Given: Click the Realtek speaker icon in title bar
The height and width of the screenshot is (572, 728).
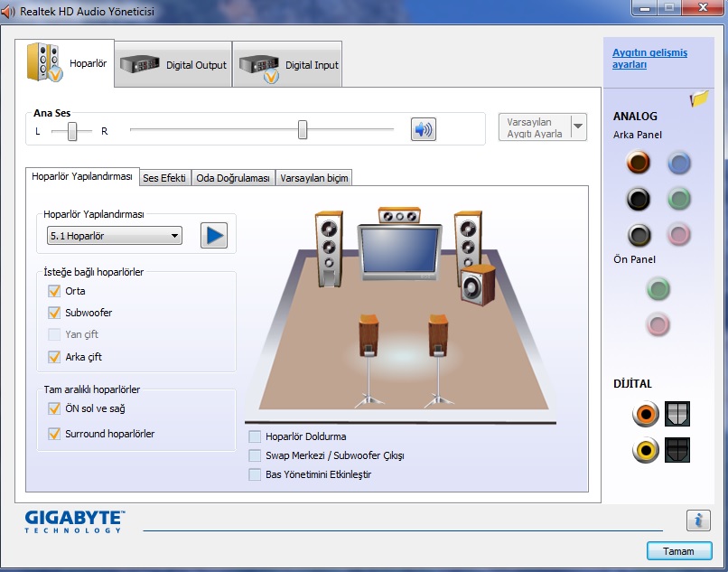Looking at the screenshot, I should 8,11.
